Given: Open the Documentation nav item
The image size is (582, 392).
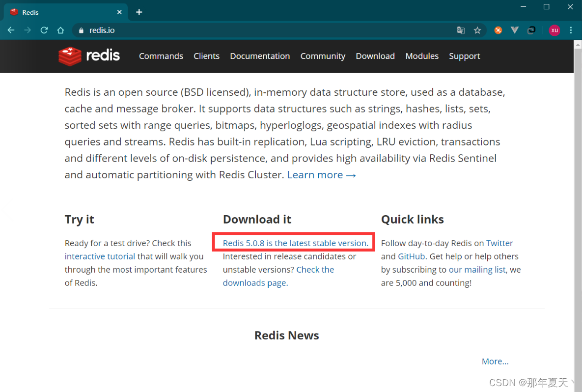Looking at the screenshot, I should pos(260,56).
